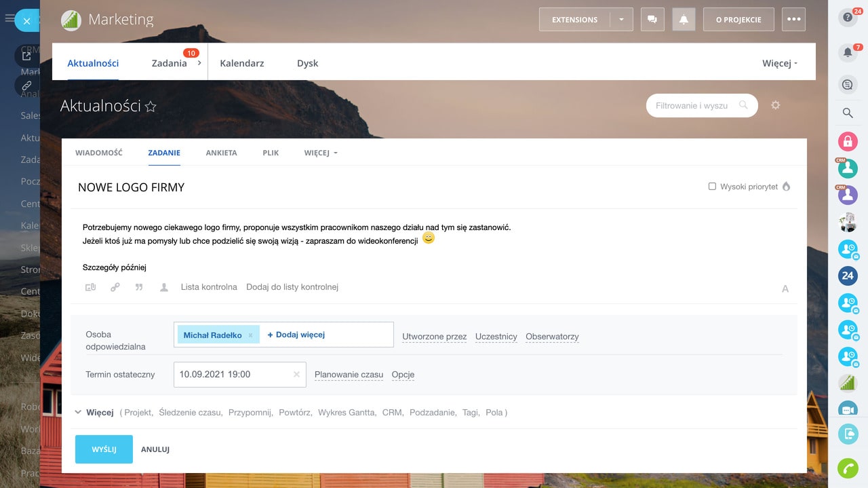
Task: Click the attach file icon in editor toolbar
Action: [x=90, y=287]
